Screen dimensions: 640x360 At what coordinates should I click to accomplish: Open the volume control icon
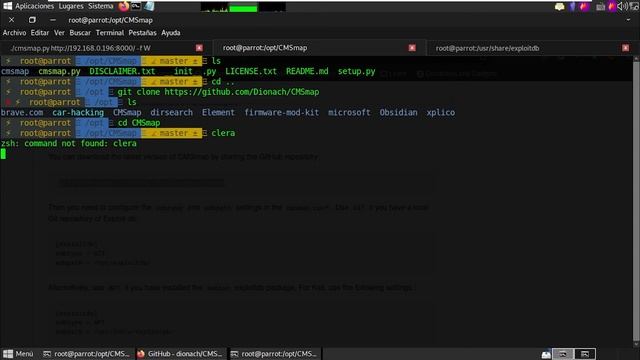coord(623,6)
